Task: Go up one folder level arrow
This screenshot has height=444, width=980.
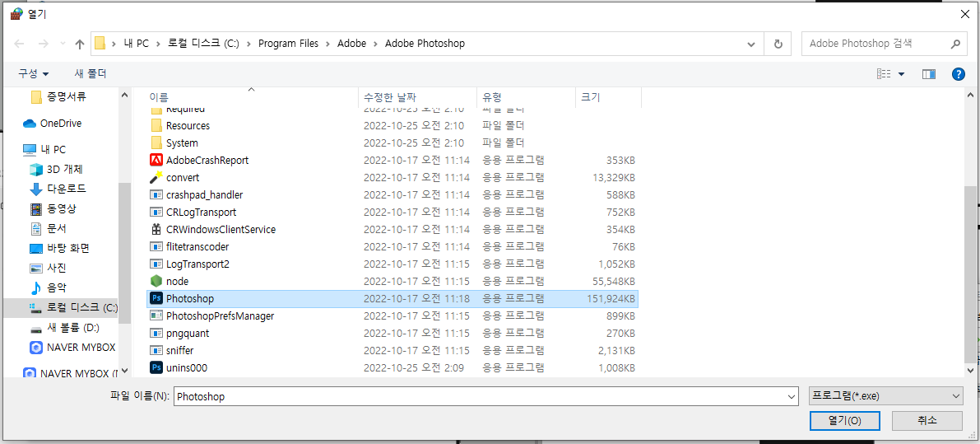Action: 79,44
